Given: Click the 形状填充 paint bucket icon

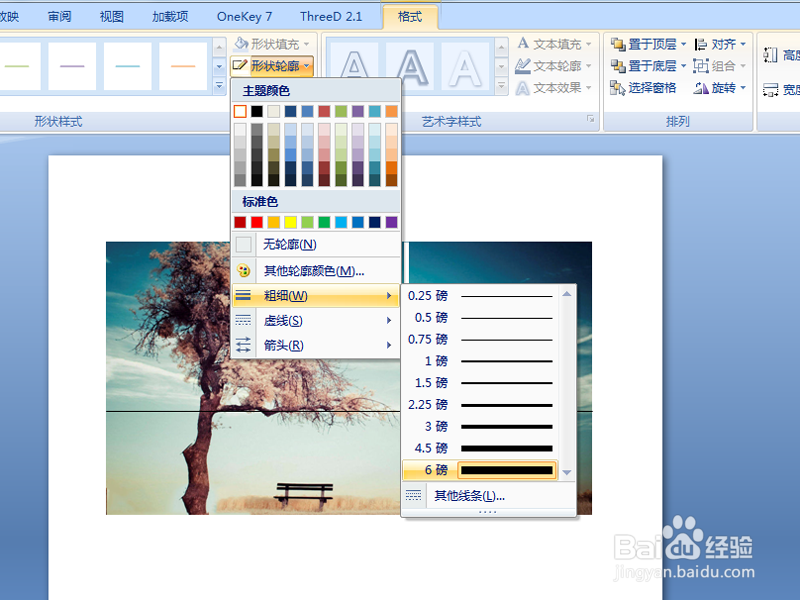Looking at the screenshot, I should (x=241, y=43).
